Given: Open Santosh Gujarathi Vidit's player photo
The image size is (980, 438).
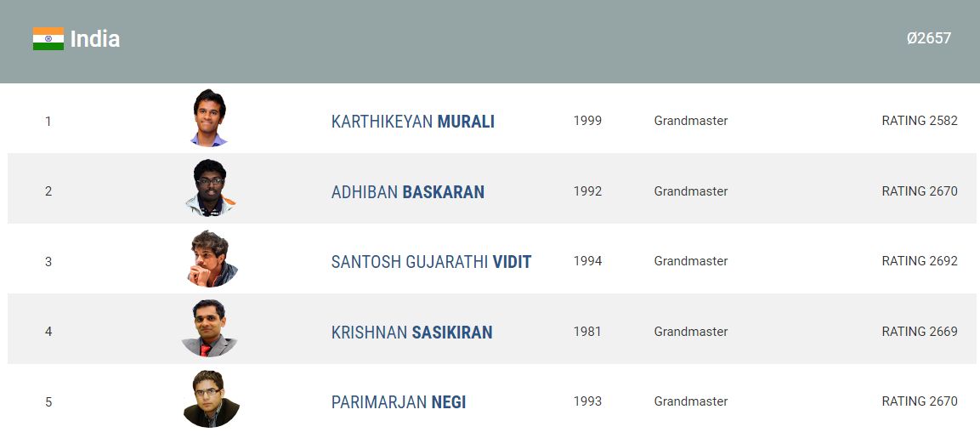Looking at the screenshot, I should tap(211, 259).
